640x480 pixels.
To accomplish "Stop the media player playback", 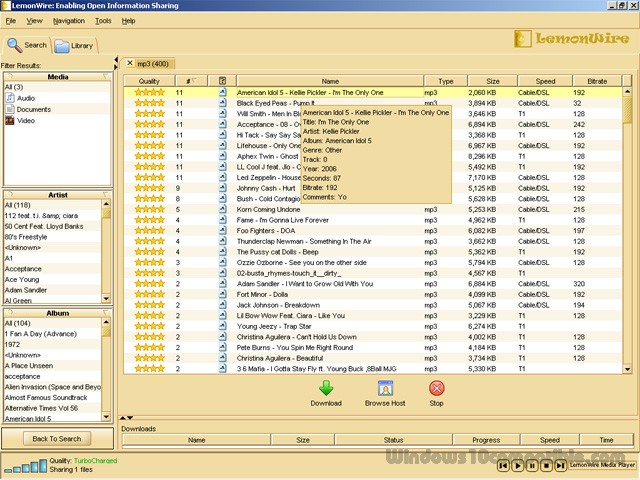I will [547, 465].
